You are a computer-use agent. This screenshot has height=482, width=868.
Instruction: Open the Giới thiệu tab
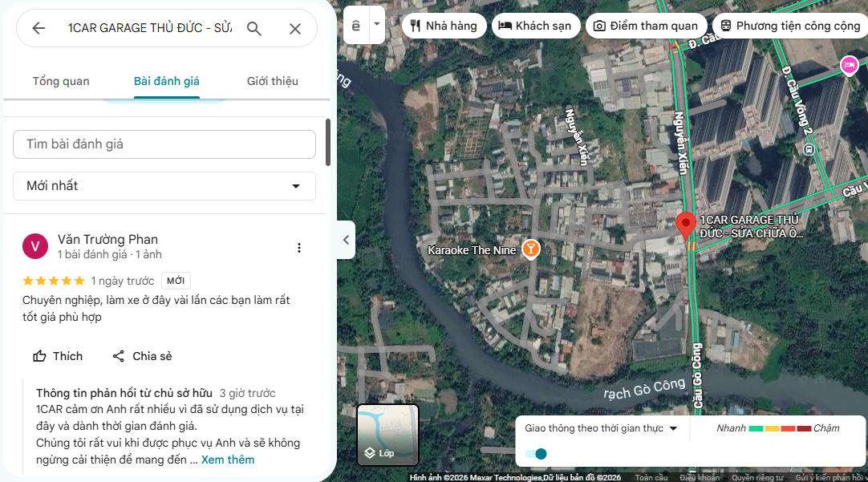pyautogui.click(x=273, y=81)
